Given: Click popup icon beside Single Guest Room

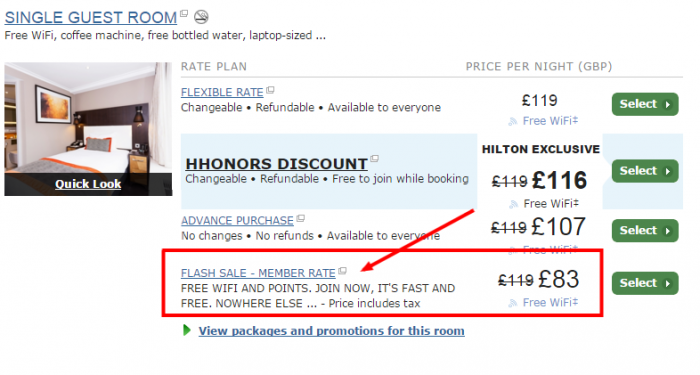Looking at the screenshot, I should (184, 13).
